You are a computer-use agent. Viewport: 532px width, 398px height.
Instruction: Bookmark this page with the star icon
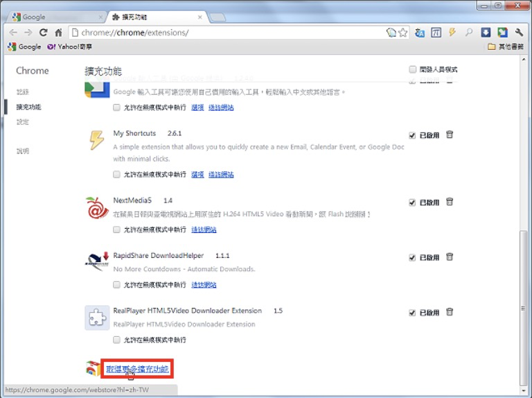402,33
